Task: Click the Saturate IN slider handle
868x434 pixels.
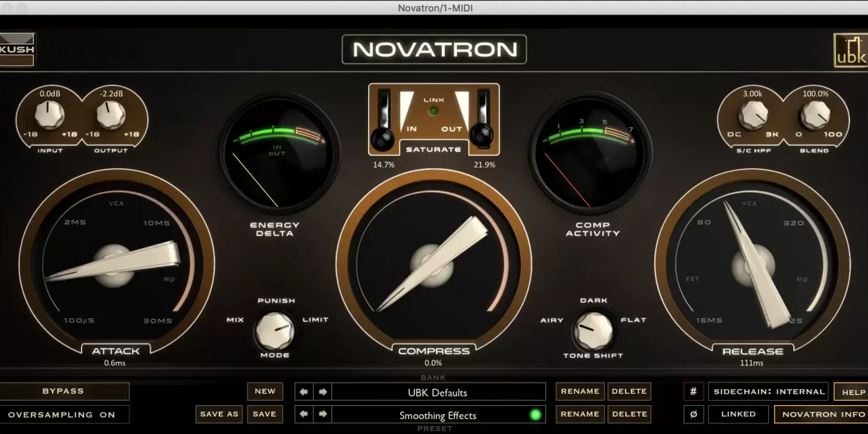Action: click(x=381, y=137)
